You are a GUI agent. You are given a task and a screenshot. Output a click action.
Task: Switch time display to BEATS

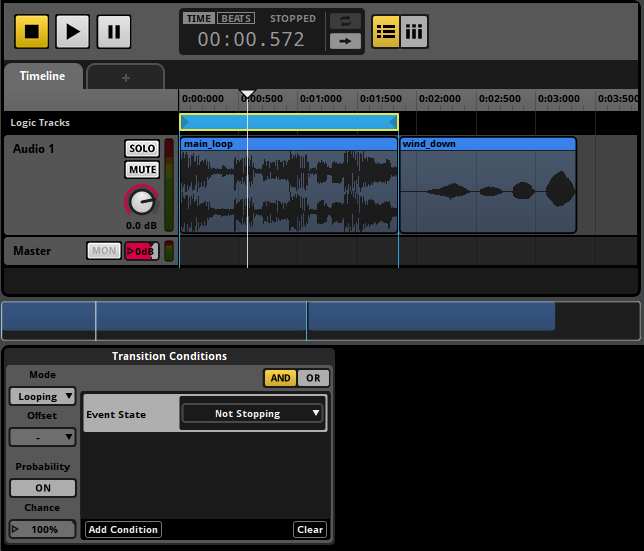point(236,18)
